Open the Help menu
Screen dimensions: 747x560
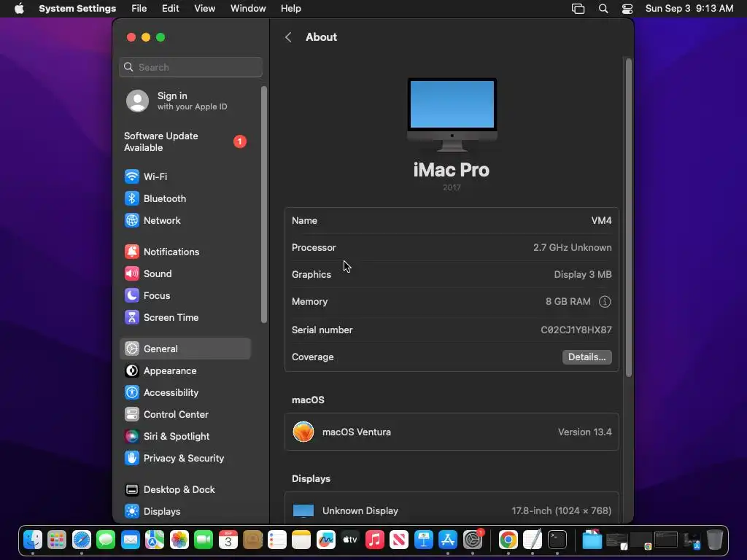tap(290, 9)
